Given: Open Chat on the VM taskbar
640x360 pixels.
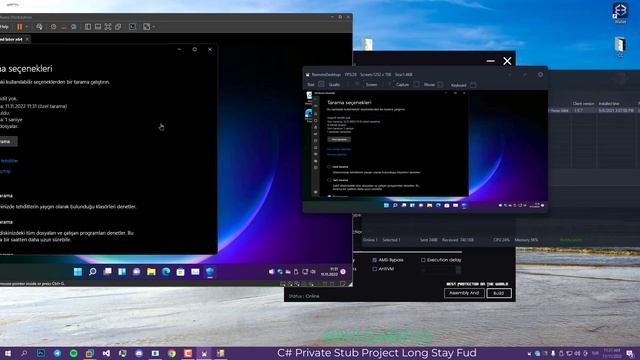Looking at the screenshot, I should 136,271.
